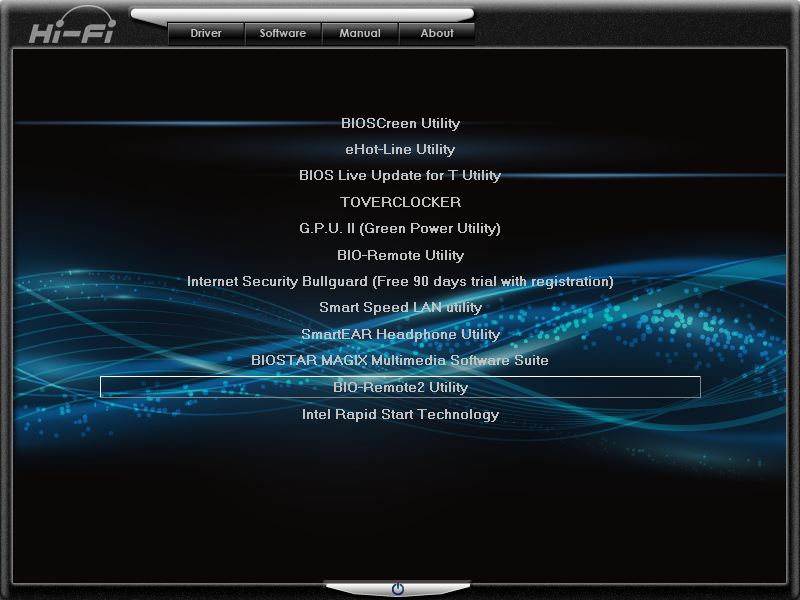Switch to the Software tab
800x600 pixels.
coord(283,34)
